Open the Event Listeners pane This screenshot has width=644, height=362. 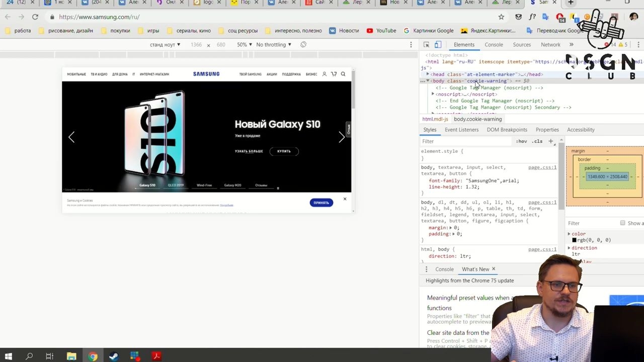tap(461, 130)
